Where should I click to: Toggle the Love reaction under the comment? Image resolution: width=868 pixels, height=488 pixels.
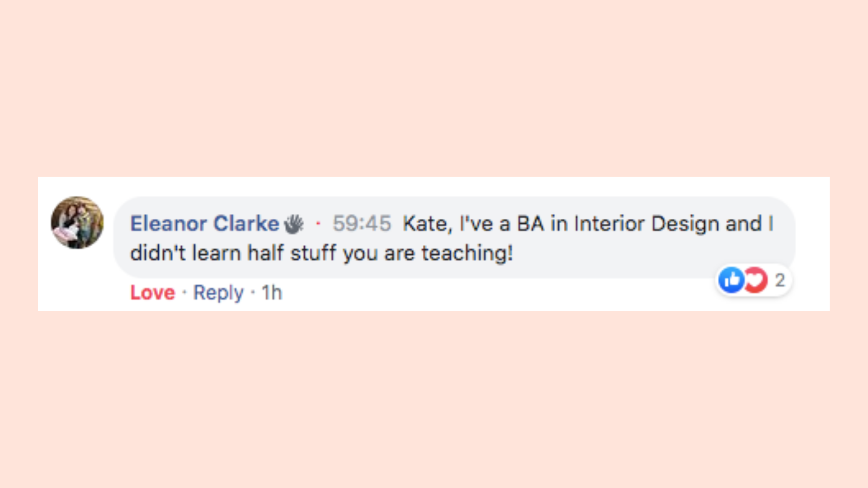(x=152, y=293)
